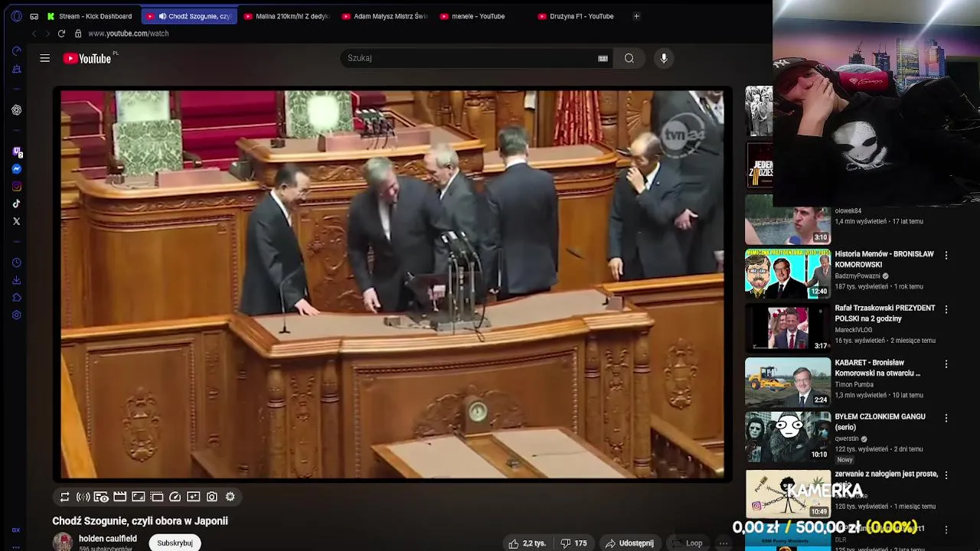Toggle picture-in-picture icon in video toolbar
The image size is (980, 551).
point(156,497)
